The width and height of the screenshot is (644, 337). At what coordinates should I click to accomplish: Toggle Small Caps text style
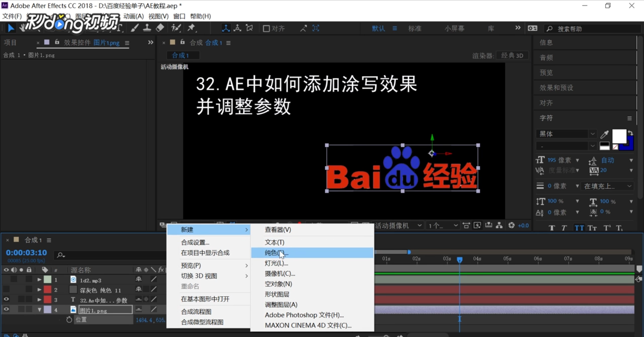[x=592, y=228]
